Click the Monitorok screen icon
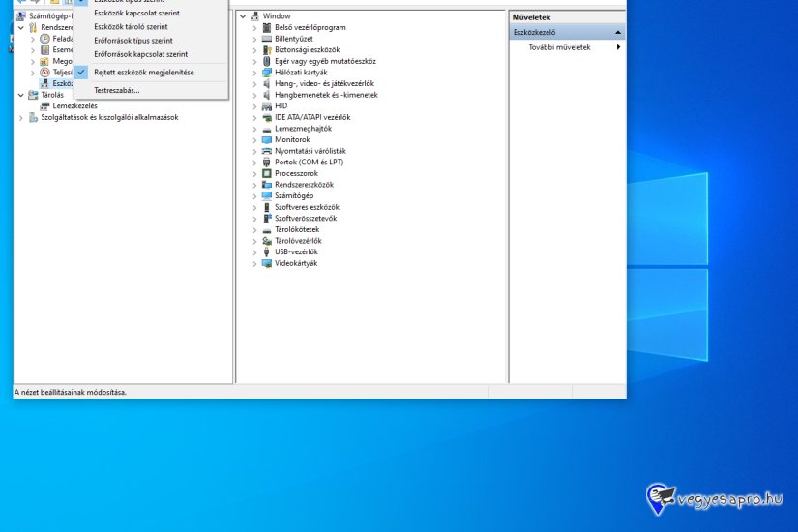The width and height of the screenshot is (798, 532). coord(267,139)
